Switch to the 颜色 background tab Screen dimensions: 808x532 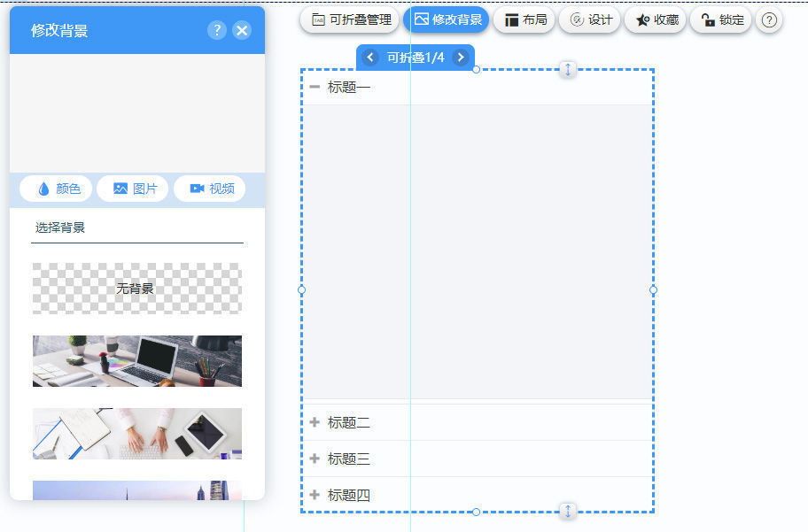tap(58, 189)
